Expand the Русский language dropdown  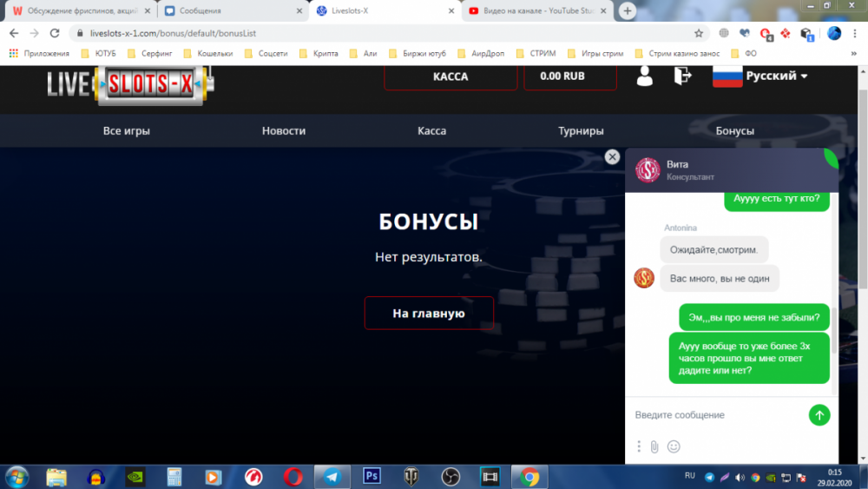tap(777, 76)
